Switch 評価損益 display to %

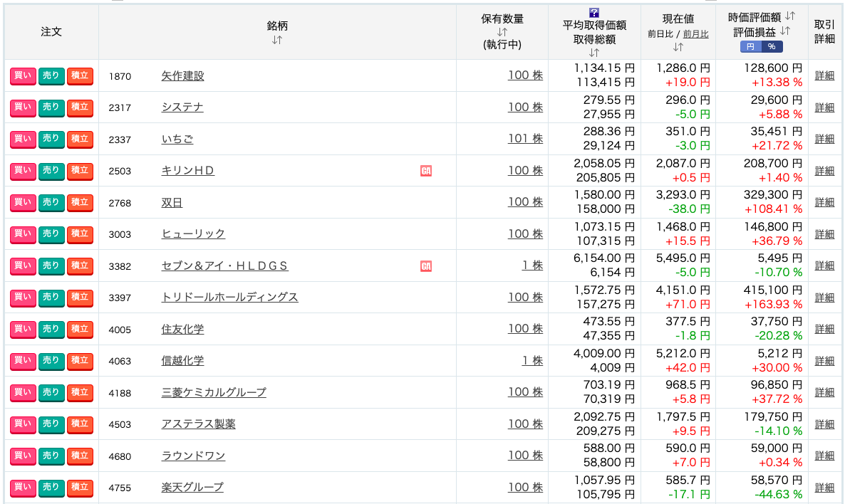(772, 47)
